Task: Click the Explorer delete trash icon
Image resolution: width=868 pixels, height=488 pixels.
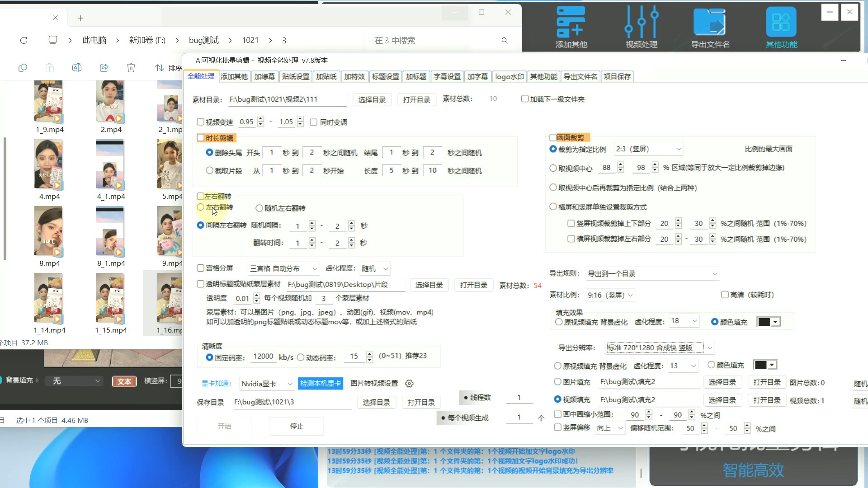Action: (131, 68)
